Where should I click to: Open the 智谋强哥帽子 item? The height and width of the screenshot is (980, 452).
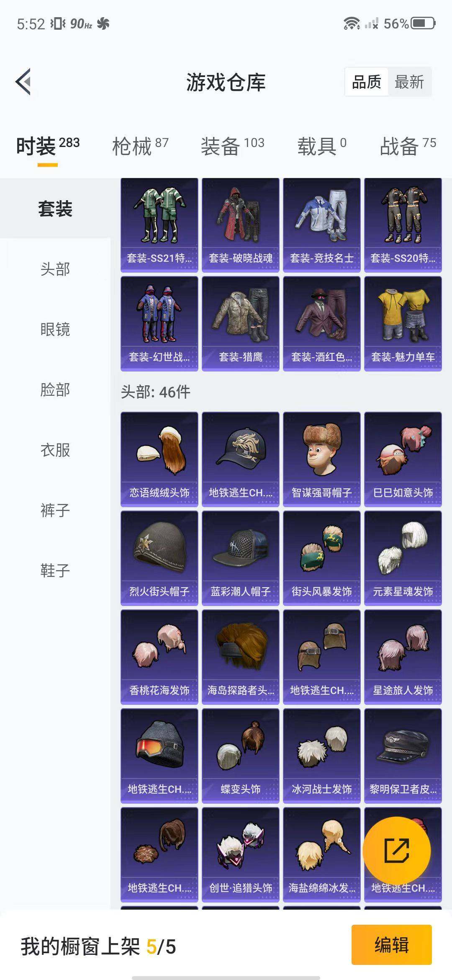pos(321,459)
